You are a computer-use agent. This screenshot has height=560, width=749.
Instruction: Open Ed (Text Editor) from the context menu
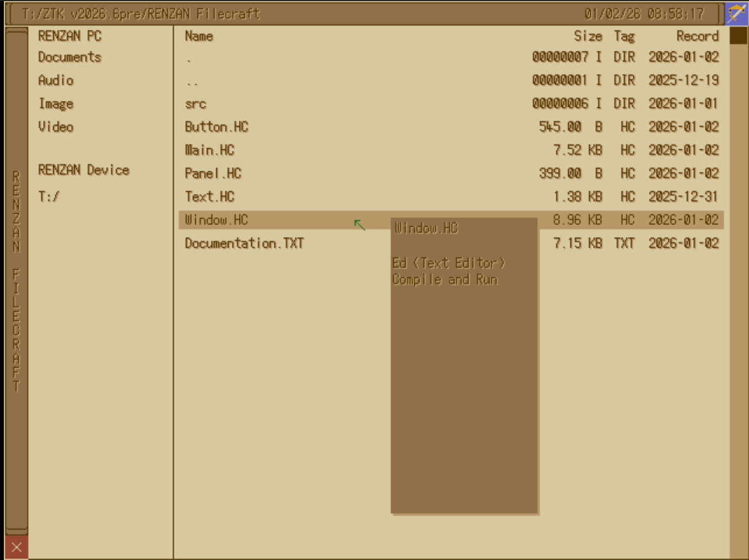click(449, 263)
